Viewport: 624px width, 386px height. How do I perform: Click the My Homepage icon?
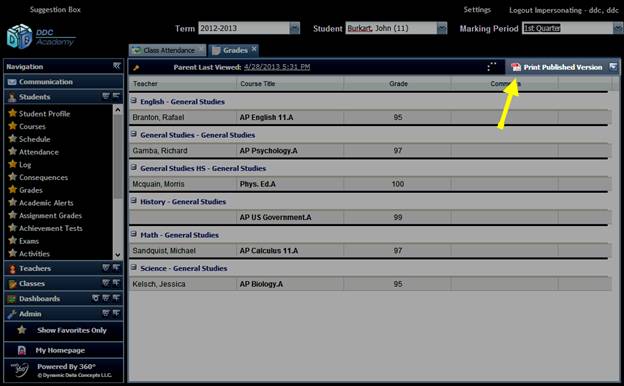(x=22, y=350)
